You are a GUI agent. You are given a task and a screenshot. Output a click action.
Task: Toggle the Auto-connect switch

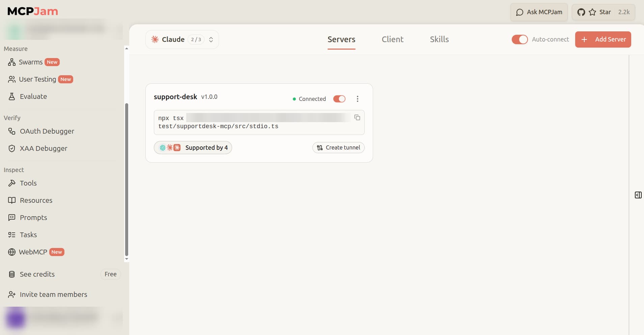[x=520, y=39]
